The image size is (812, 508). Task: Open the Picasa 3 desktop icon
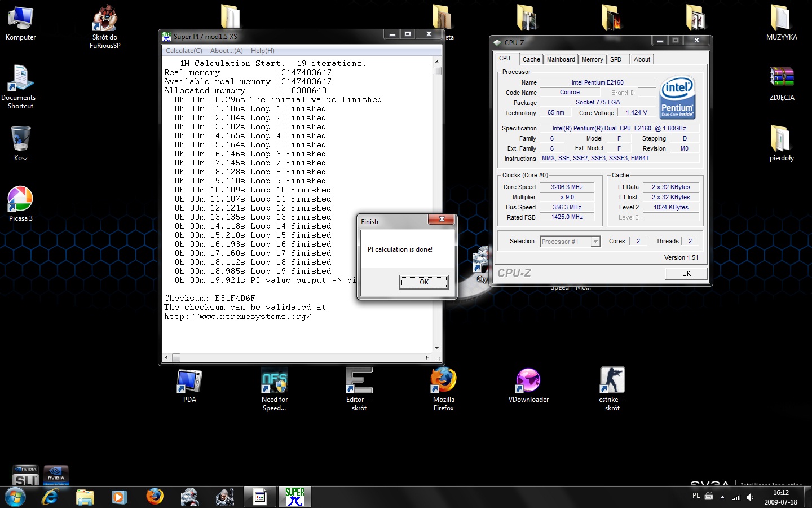tap(20, 199)
